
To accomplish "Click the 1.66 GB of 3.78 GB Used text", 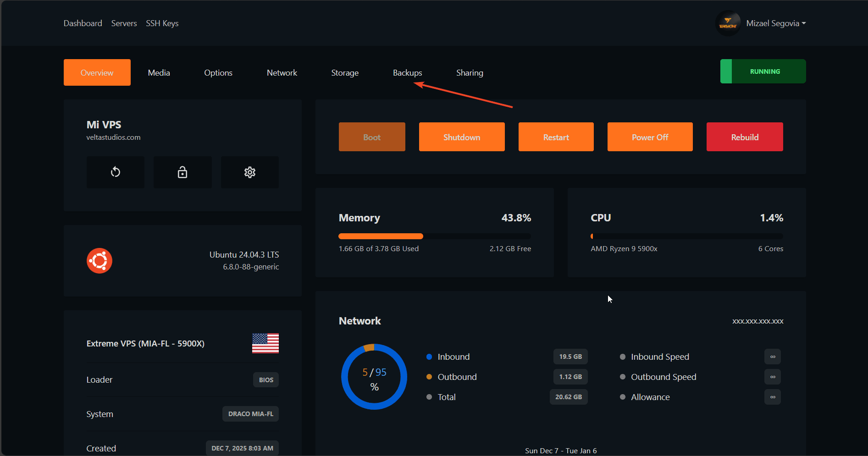I will [379, 249].
